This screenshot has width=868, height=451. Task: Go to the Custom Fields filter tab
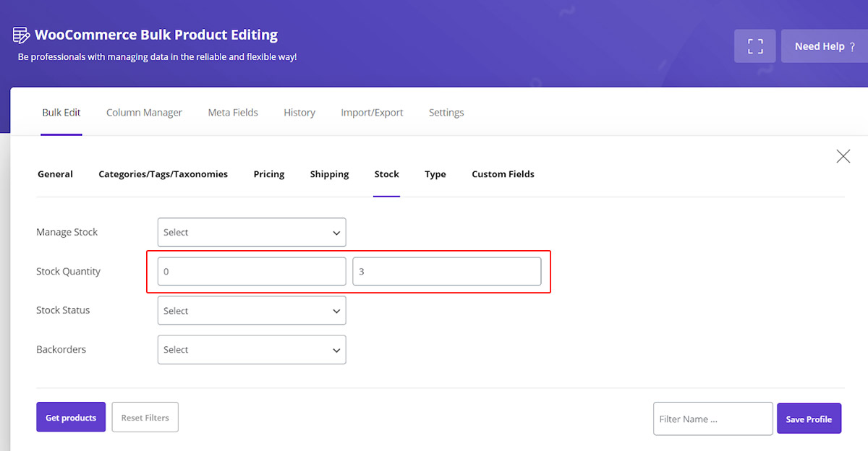pyautogui.click(x=503, y=174)
